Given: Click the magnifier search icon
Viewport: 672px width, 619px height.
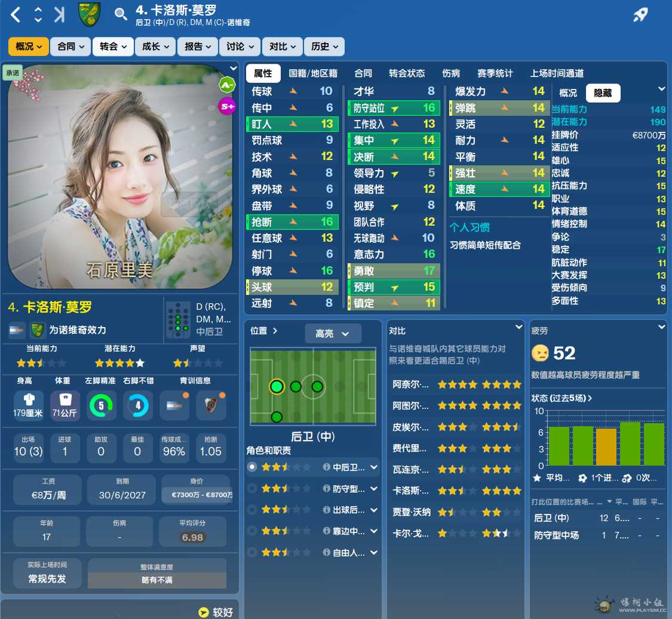Looking at the screenshot, I should (x=121, y=14).
